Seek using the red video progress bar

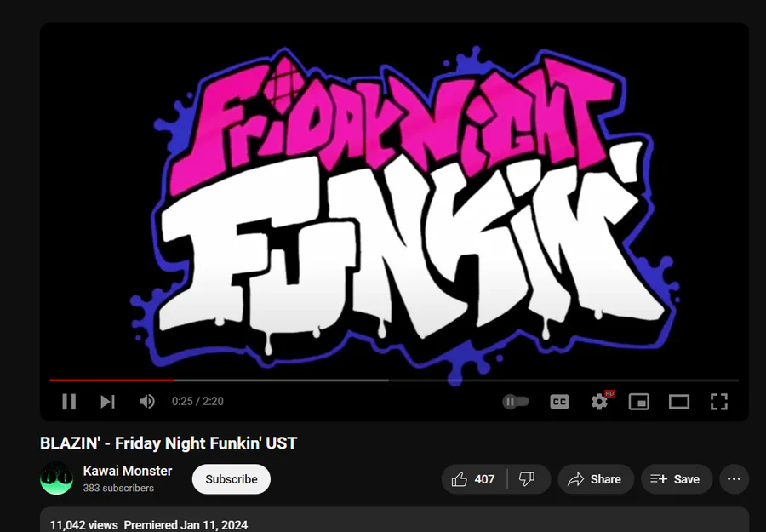394,380
